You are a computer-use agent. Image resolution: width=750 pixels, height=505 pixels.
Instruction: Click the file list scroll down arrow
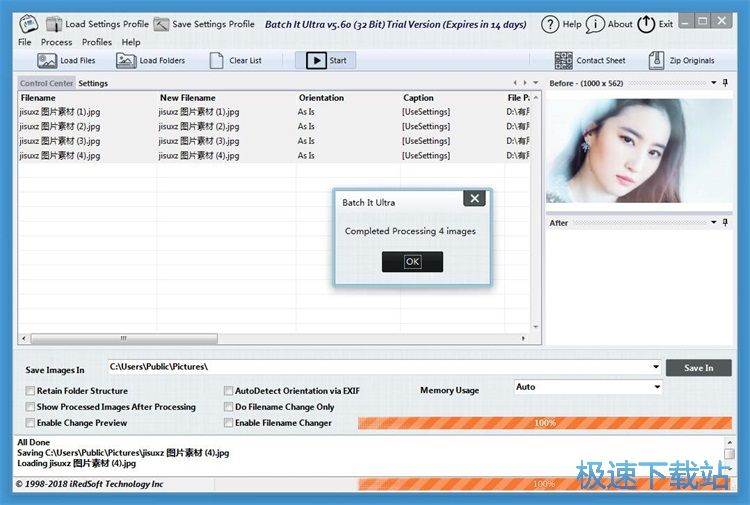click(536, 327)
